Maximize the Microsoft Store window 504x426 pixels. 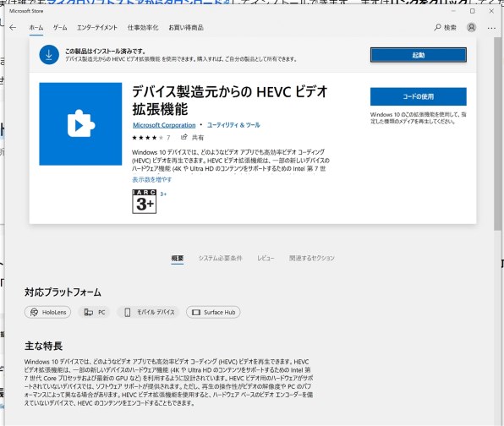(472, 11)
